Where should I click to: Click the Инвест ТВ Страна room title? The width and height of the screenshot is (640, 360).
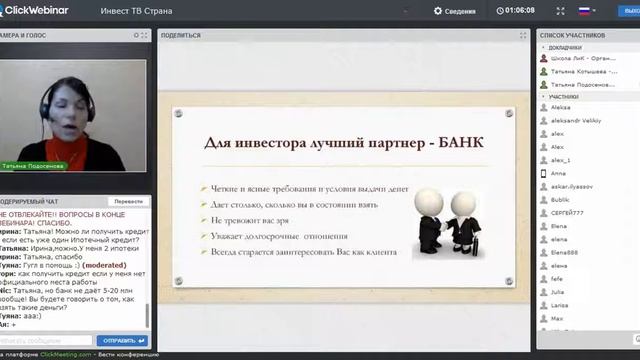pyautogui.click(x=136, y=11)
